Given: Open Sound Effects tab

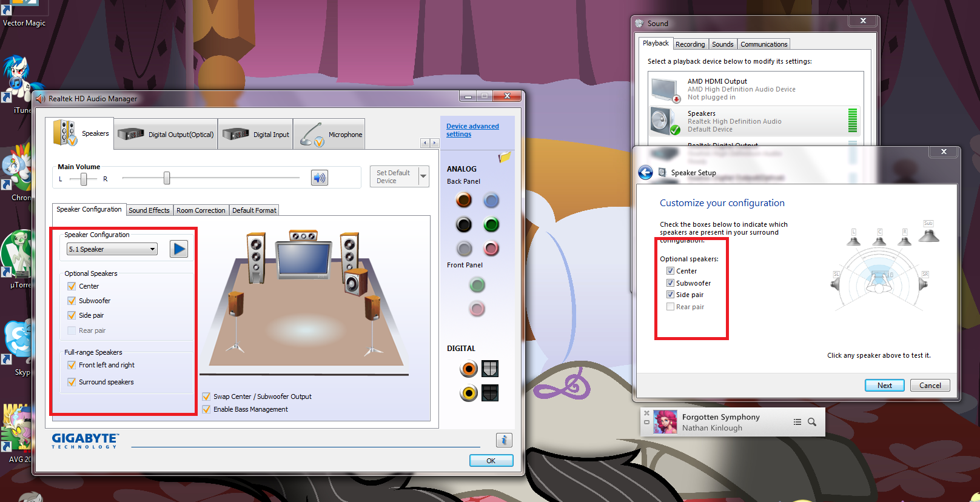Looking at the screenshot, I should tap(149, 210).
